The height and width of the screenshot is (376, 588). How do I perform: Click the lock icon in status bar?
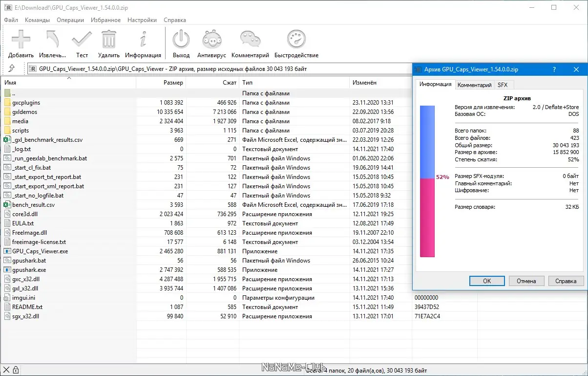pyautogui.click(x=16, y=370)
